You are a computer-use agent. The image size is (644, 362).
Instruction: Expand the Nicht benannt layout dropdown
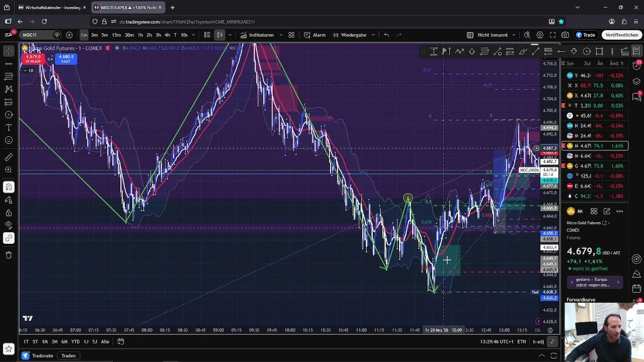[x=513, y=35]
